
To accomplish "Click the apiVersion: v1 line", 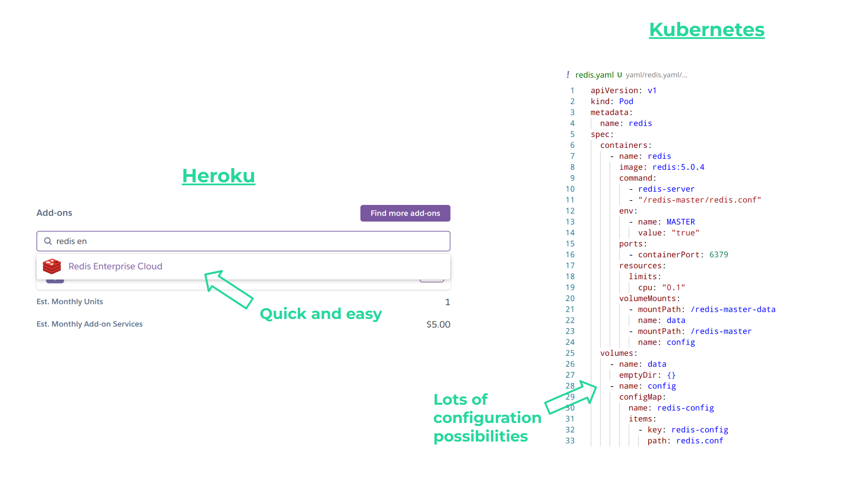I will [623, 90].
